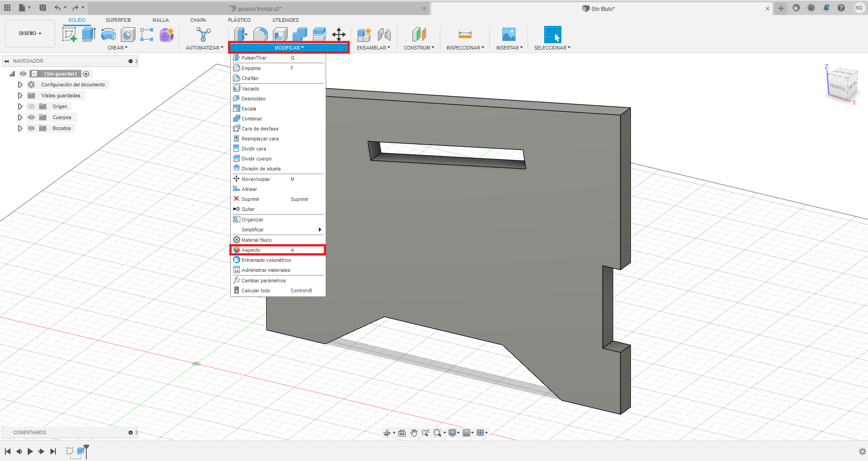Expand the Bocetos tree node

[x=20, y=128]
